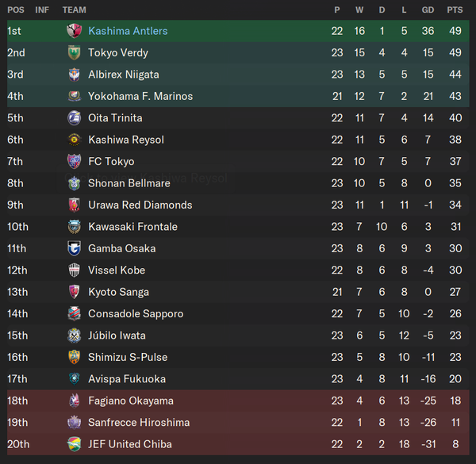Open Albirex Niigata via its crest icon

coord(74,75)
